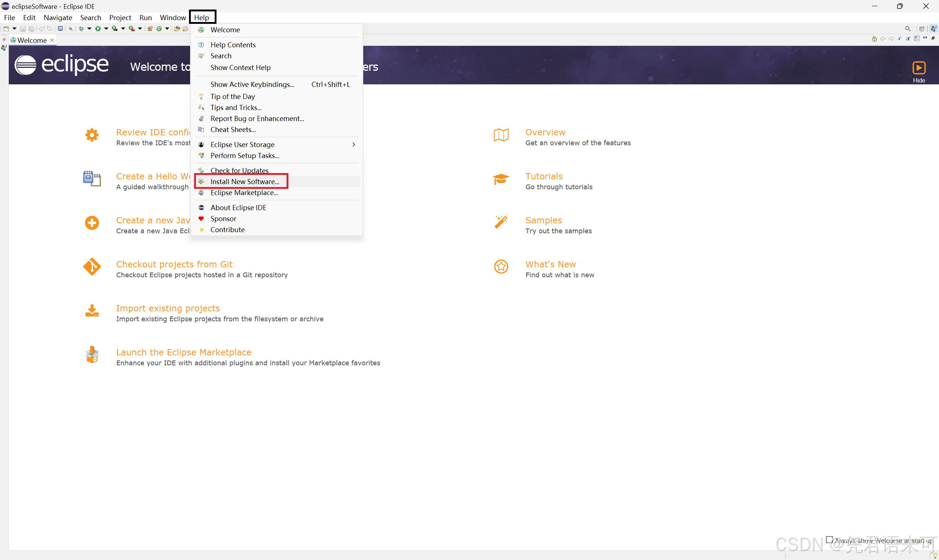Image resolution: width=939 pixels, height=560 pixels.
Task: Expand the New Java Class dropdown arrow
Action: [x=167, y=29]
